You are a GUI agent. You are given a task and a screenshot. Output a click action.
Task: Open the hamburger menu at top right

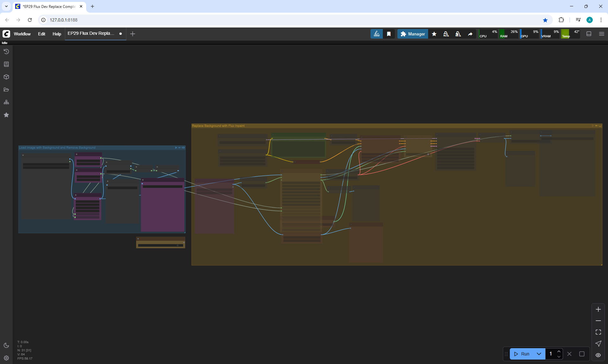(602, 34)
